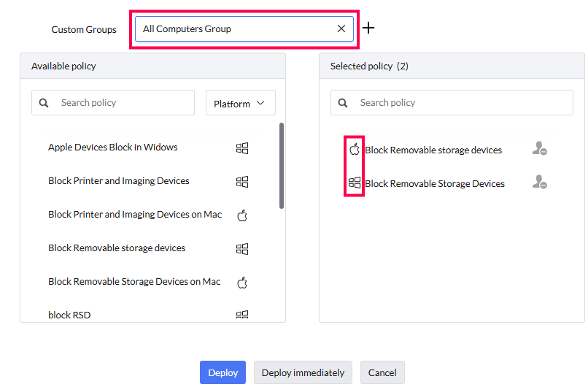Focus the Selected policy search field
588x387 pixels.
click(x=460, y=103)
